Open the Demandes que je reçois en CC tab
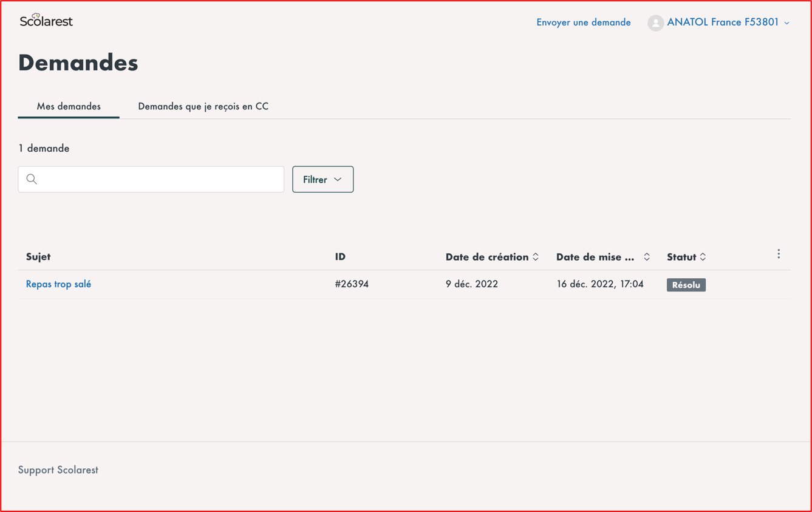This screenshot has width=812, height=512. pyautogui.click(x=203, y=106)
